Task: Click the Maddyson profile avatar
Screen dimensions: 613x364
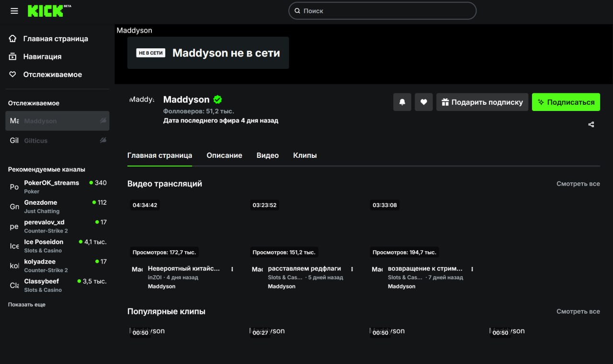Action: tap(142, 99)
